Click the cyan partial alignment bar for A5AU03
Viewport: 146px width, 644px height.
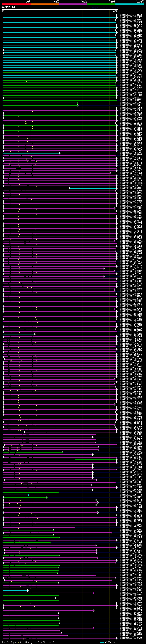(x=31, y=153)
